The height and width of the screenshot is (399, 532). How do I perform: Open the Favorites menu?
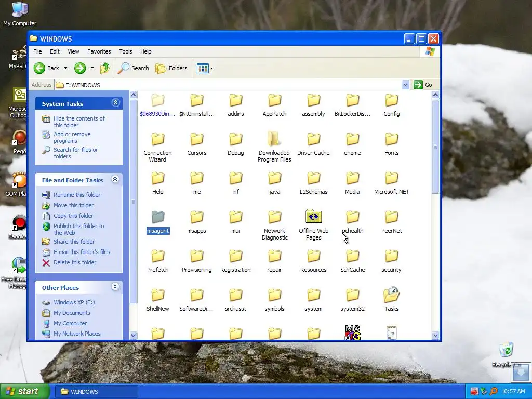(99, 51)
